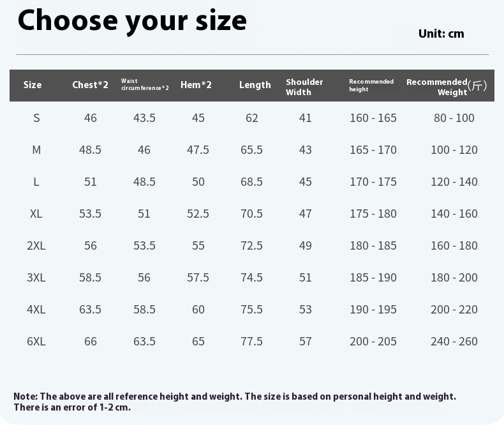Click the 165 - 170 height value

pos(373,150)
